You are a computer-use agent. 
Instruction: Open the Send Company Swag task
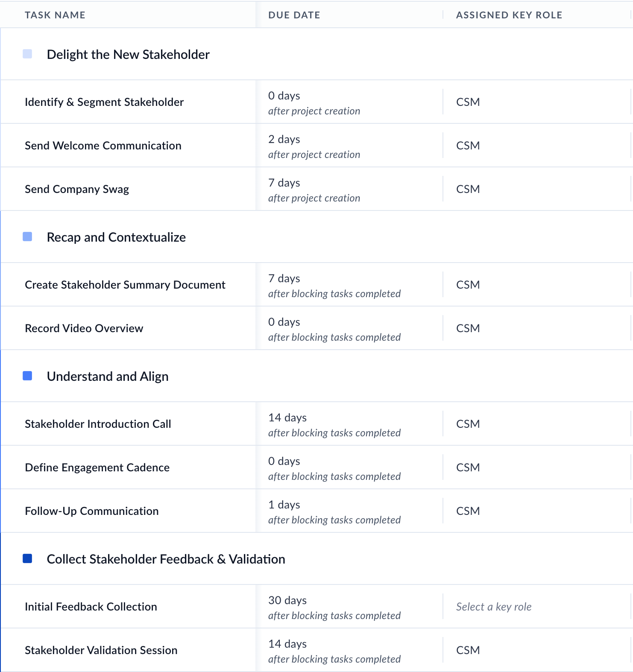(x=77, y=189)
